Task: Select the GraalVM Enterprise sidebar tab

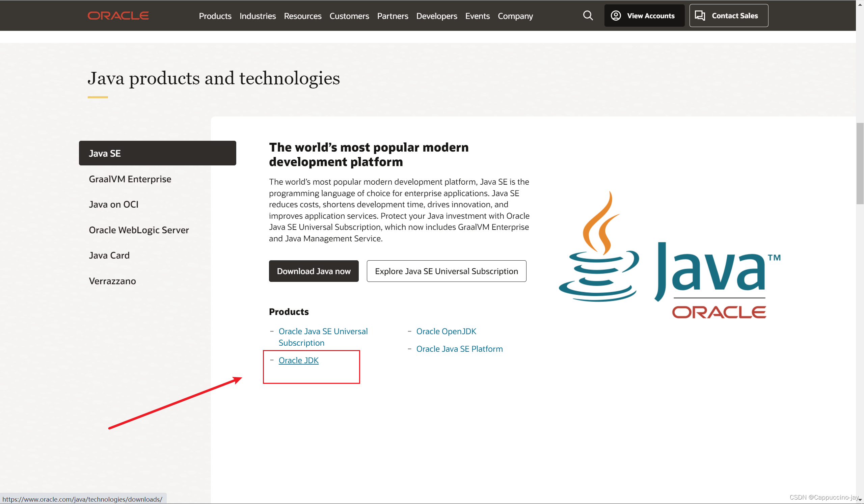Action: tap(130, 179)
